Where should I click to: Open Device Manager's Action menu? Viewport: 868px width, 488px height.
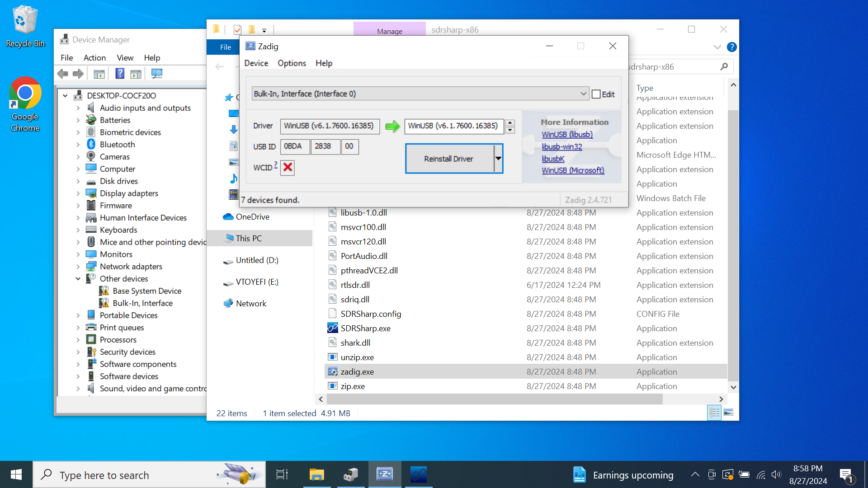pos(94,58)
